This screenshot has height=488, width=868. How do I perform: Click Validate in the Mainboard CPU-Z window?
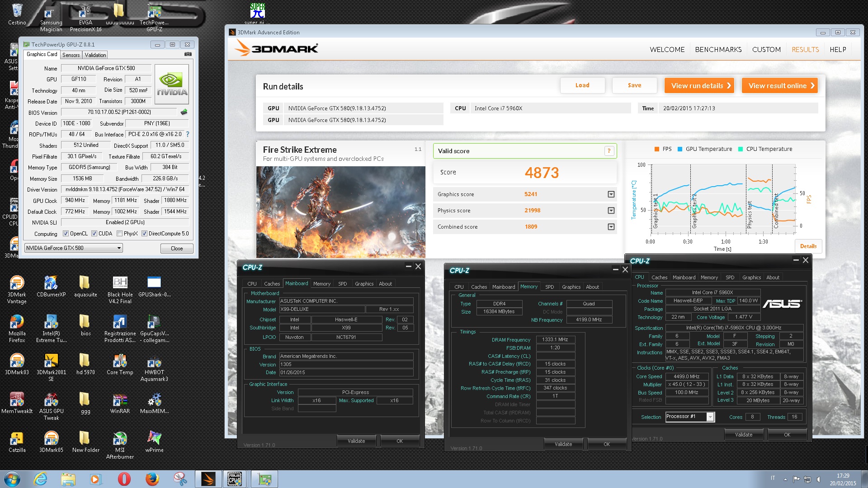tap(356, 441)
